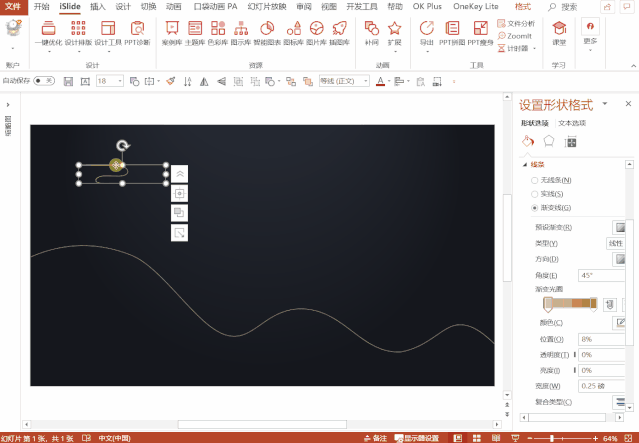Open 图示库 diagram library
This screenshot has width=639, height=443.
tap(241, 33)
